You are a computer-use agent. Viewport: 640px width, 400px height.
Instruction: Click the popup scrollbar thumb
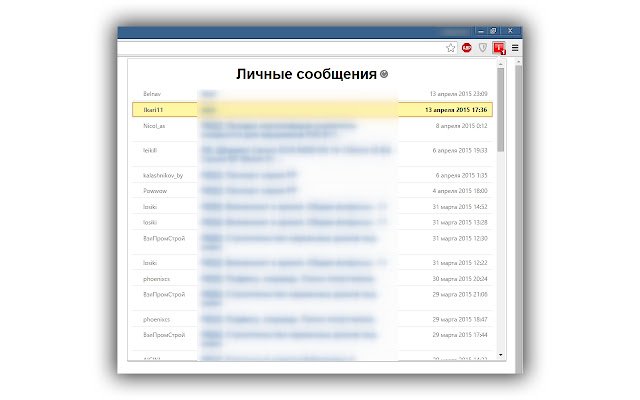point(501,110)
